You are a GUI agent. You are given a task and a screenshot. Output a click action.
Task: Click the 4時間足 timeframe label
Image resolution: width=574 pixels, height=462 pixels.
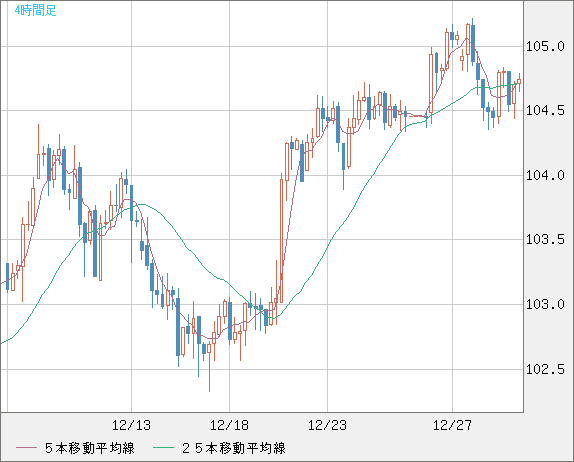click(36, 11)
